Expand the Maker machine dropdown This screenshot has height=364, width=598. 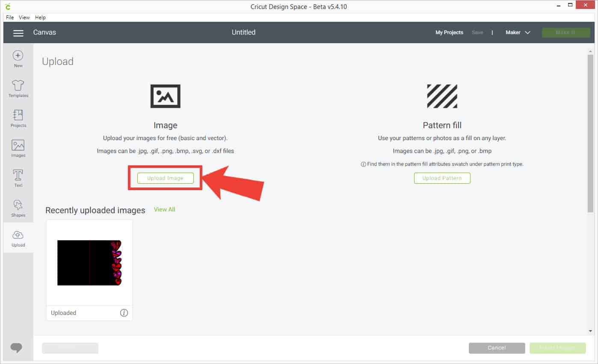[518, 32]
